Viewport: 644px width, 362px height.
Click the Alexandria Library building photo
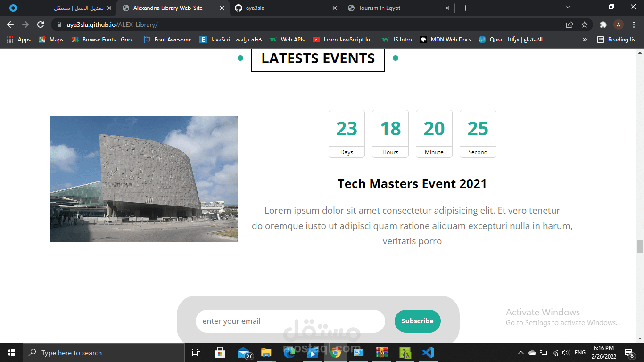click(144, 179)
